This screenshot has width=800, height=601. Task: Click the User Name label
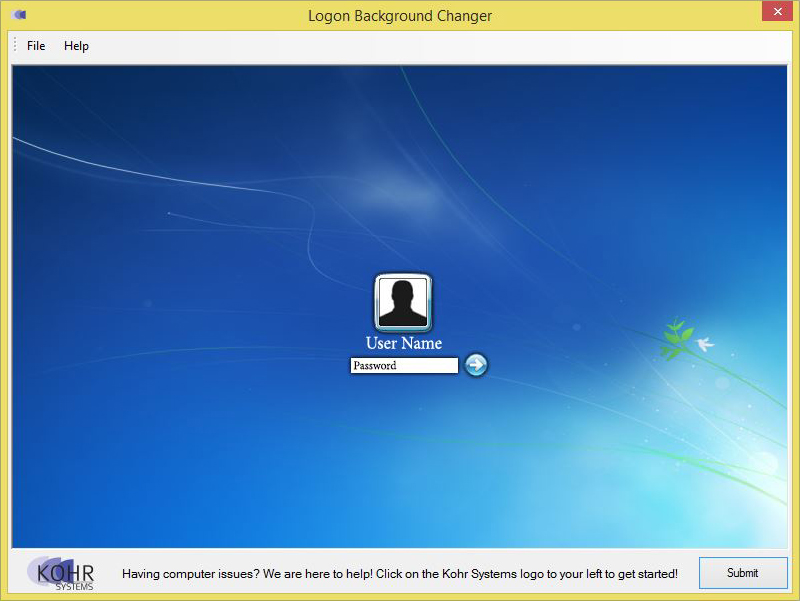point(404,343)
